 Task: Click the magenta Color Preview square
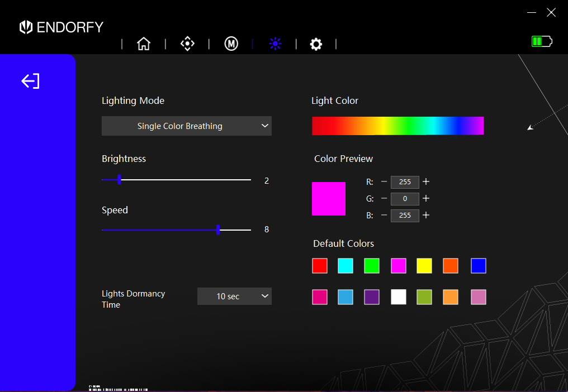[329, 198]
